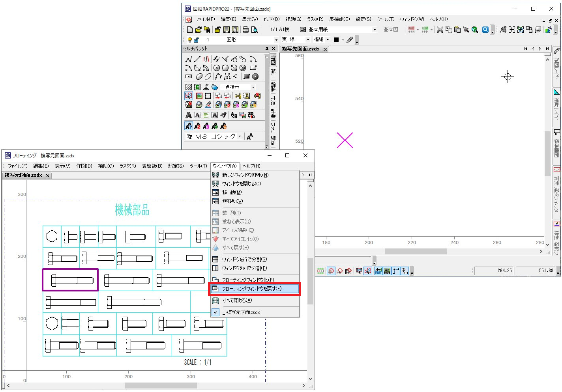562x392 pixels.
Task: Toggle the checked 1 複写元図面.zsdx window entry
Action: click(x=241, y=312)
